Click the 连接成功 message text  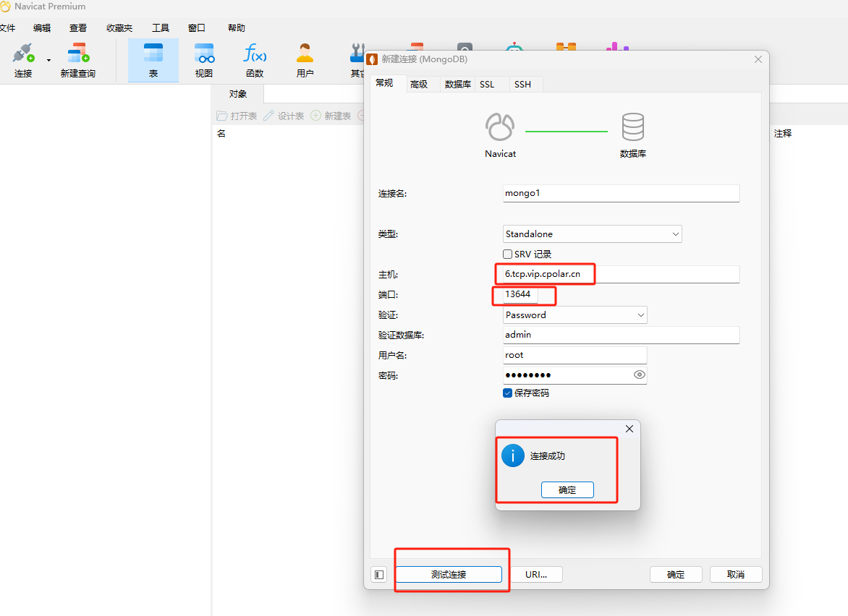point(547,456)
